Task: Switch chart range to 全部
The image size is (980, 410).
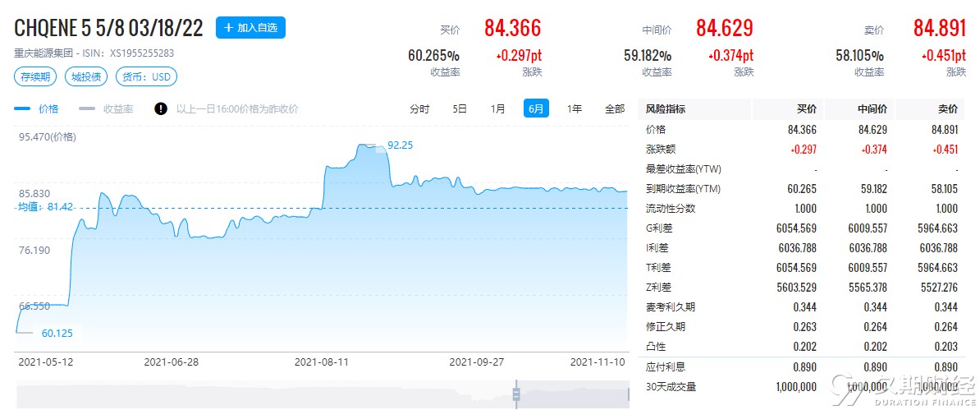Action: tap(615, 109)
